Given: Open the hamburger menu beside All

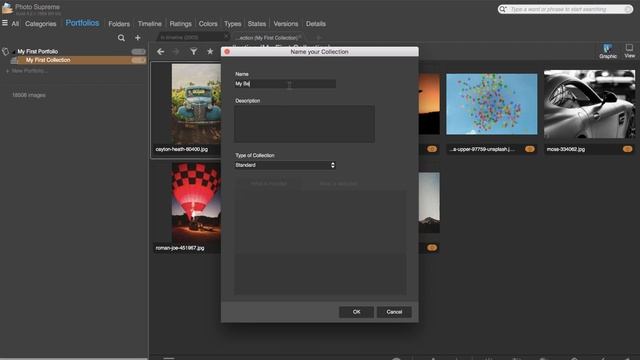Looking at the screenshot, I should (5, 23).
